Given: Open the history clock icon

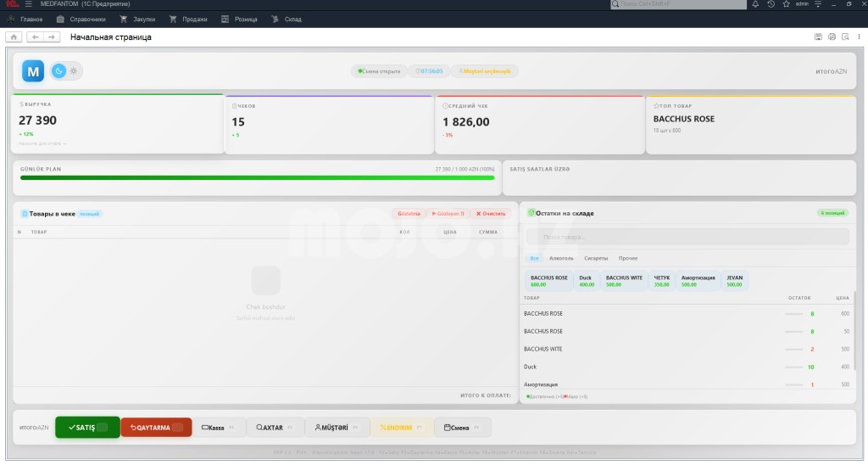Looking at the screenshot, I should coord(771,4).
